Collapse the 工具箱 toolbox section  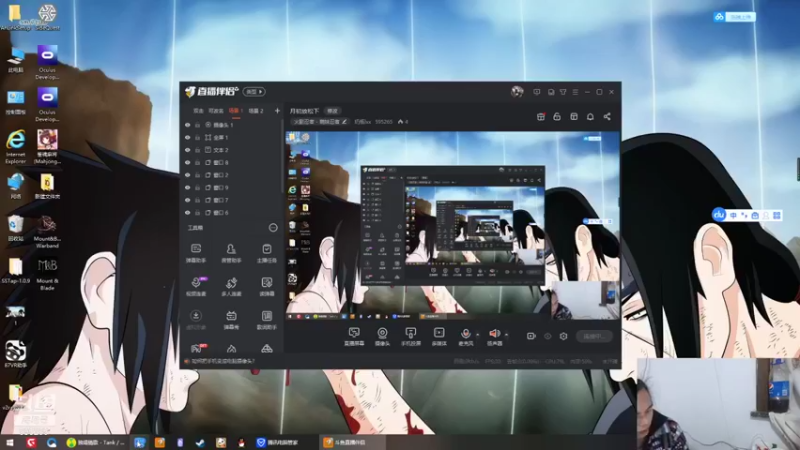coord(273,228)
